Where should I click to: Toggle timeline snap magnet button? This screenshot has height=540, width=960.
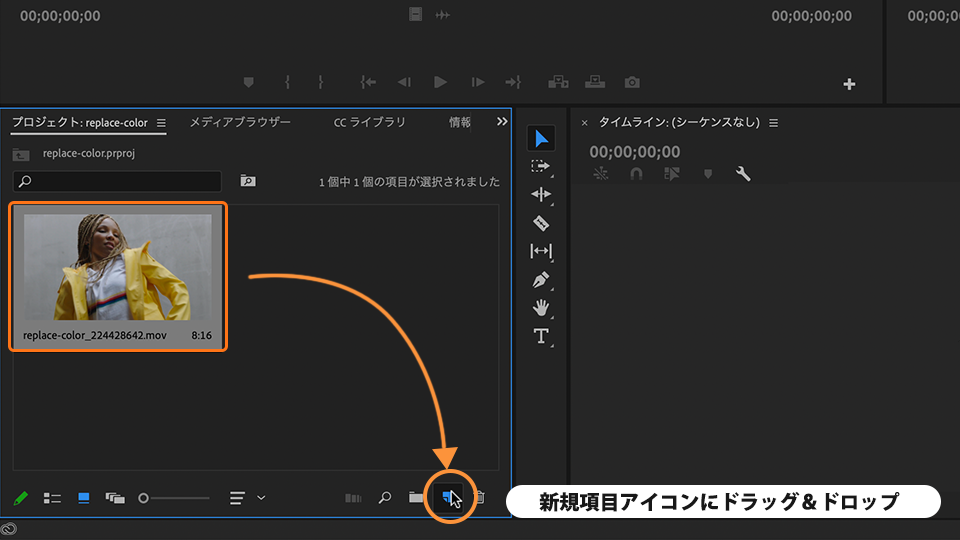(x=636, y=173)
